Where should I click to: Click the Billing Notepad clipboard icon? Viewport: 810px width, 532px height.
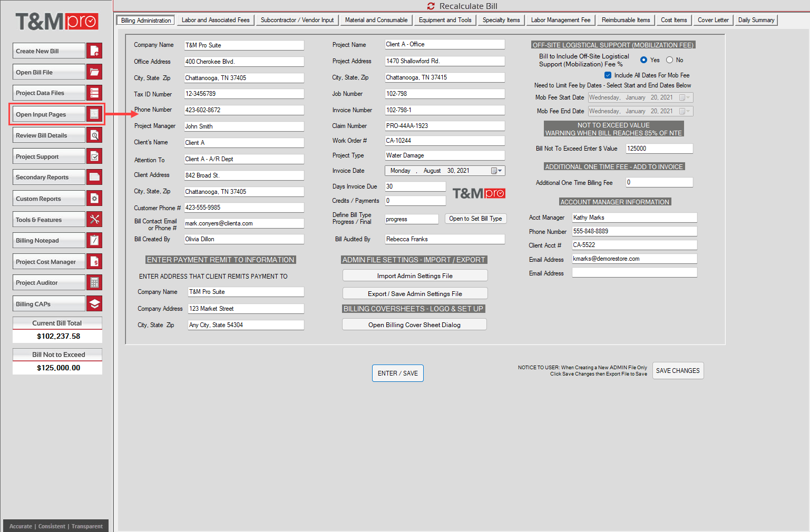(94, 240)
